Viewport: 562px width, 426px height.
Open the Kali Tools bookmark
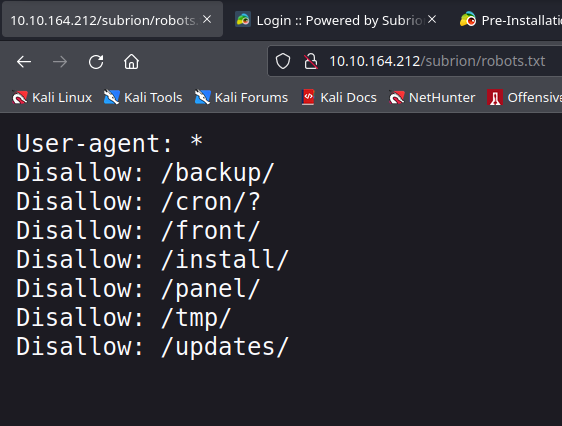click(143, 97)
